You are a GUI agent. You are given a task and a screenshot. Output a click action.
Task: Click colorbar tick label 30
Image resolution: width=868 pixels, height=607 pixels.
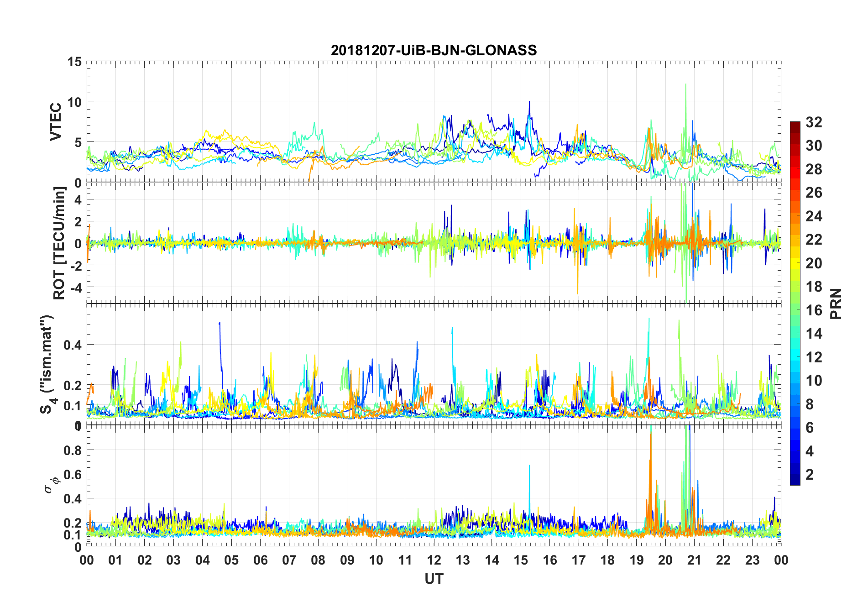click(814, 145)
